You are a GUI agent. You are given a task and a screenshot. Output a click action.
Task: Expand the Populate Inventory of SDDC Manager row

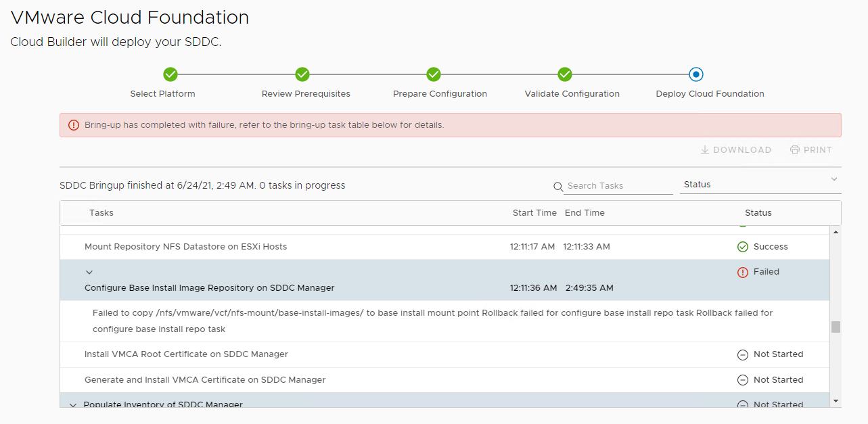click(73, 405)
